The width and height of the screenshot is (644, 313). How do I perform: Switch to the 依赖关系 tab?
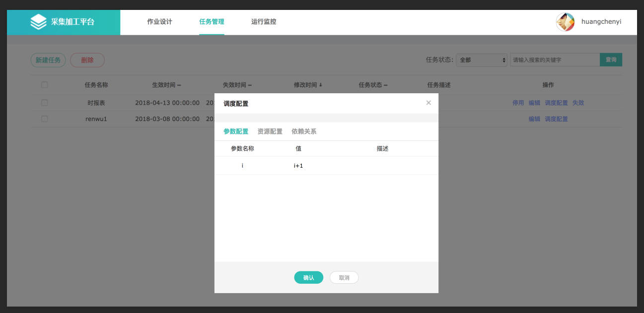click(x=304, y=131)
